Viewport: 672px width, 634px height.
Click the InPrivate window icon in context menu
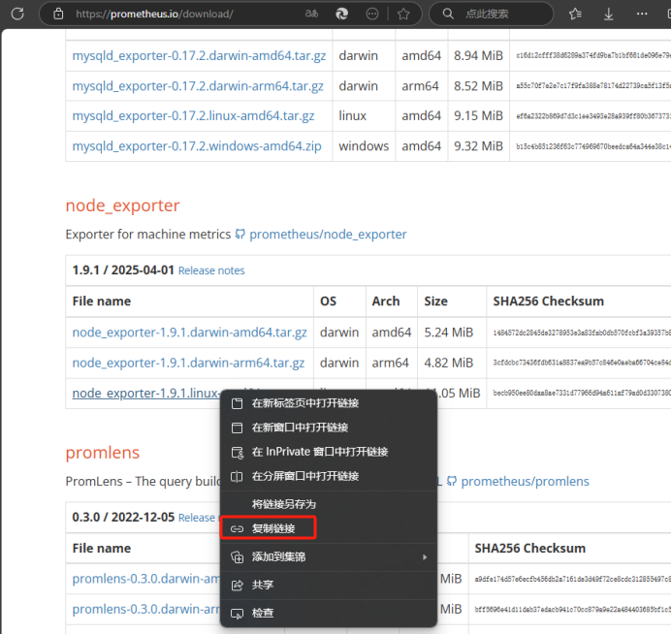(237, 453)
